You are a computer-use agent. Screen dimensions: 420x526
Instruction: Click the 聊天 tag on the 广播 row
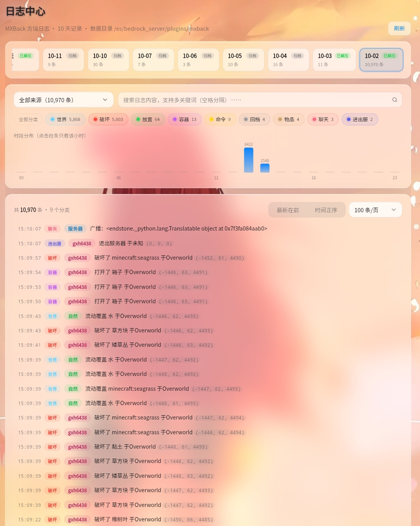(52, 229)
